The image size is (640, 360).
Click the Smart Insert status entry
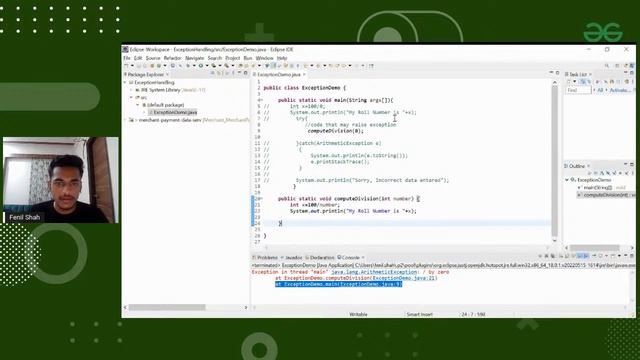click(419, 314)
